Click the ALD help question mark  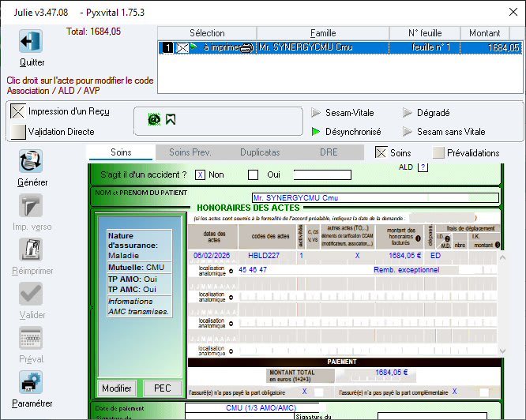point(423,167)
